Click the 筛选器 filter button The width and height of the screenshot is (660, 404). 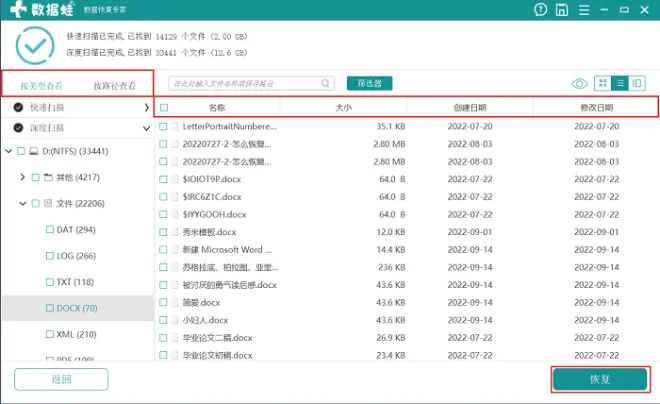tap(370, 83)
